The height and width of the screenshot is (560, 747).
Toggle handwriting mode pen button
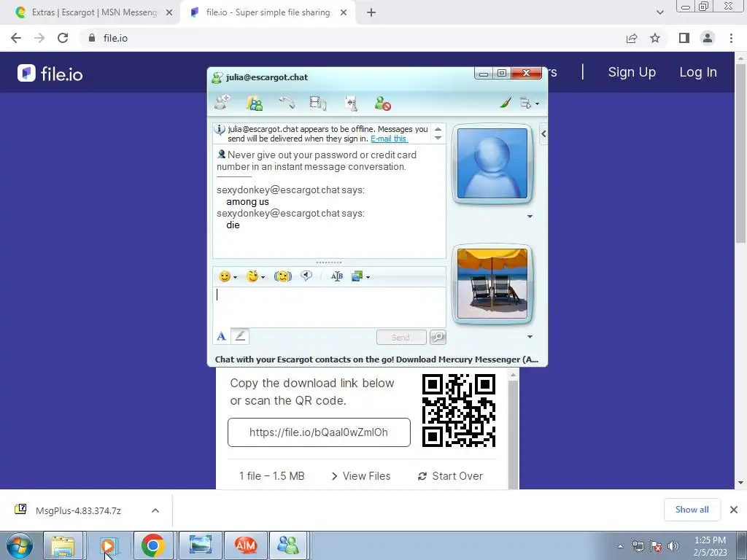(240, 336)
